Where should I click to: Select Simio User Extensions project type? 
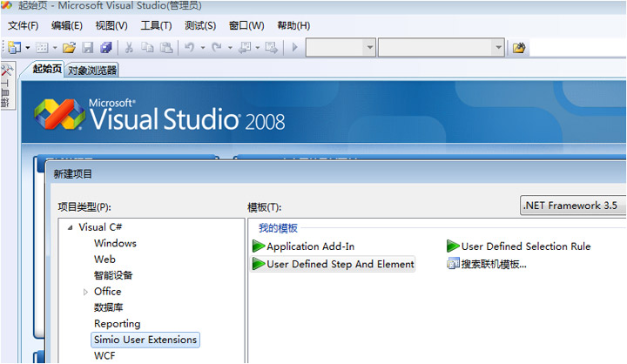[145, 340]
